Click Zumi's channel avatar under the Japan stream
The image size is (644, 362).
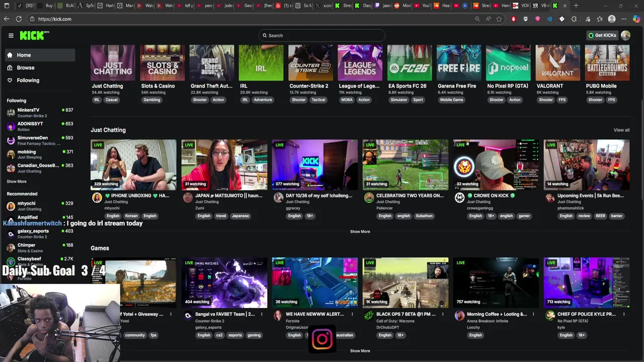(188, 198)
